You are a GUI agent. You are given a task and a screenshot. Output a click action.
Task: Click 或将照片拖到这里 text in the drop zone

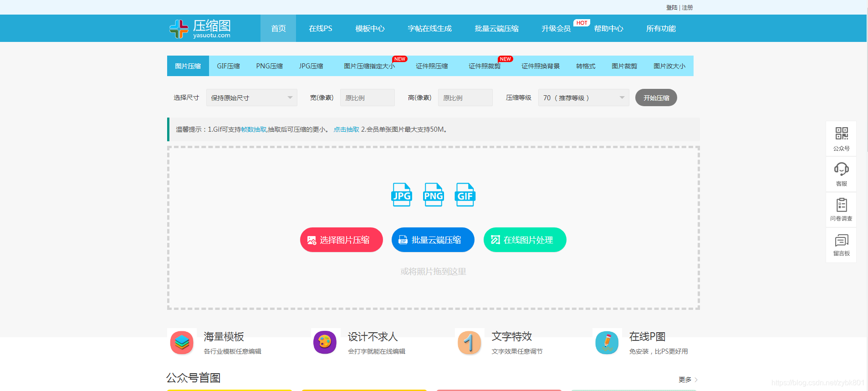pyautogui.click(x=433, y=271)
